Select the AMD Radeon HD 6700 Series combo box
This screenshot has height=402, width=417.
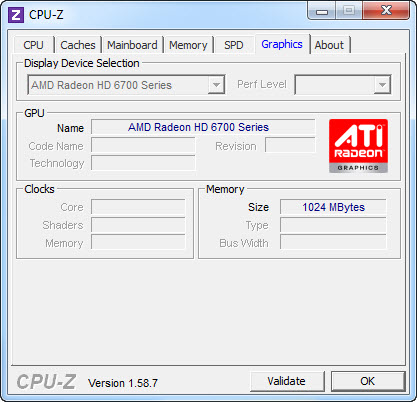point(126,85)
